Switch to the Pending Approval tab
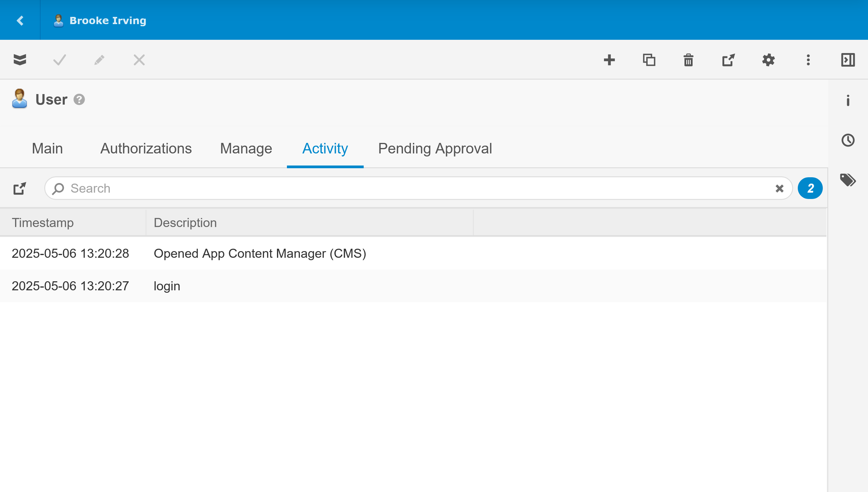This screenshot has height=492, width=868. [x=435, y=149]
